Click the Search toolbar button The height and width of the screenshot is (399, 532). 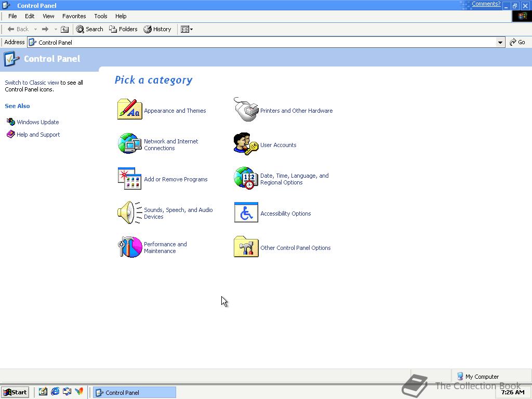click(x=89, y=29)
